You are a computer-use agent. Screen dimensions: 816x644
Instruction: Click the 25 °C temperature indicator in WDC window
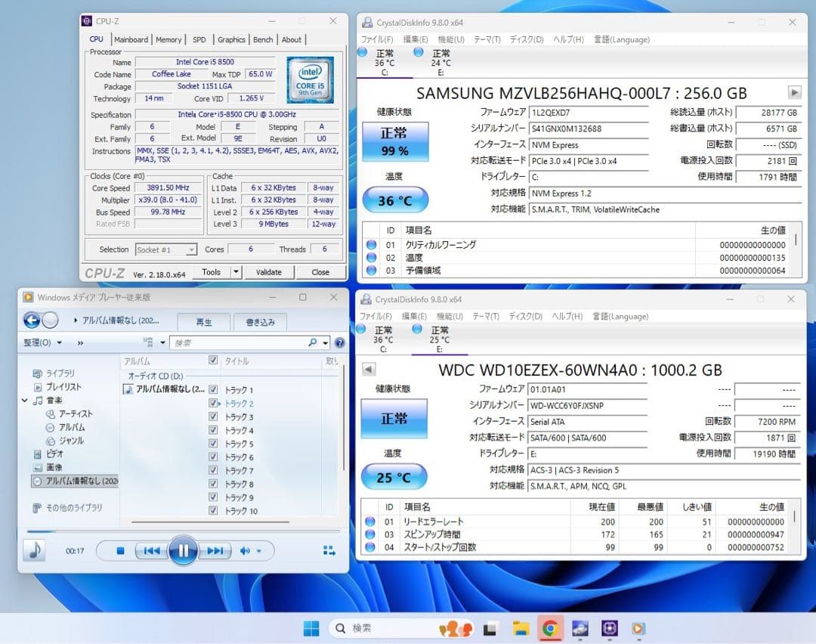pos(394,477)
